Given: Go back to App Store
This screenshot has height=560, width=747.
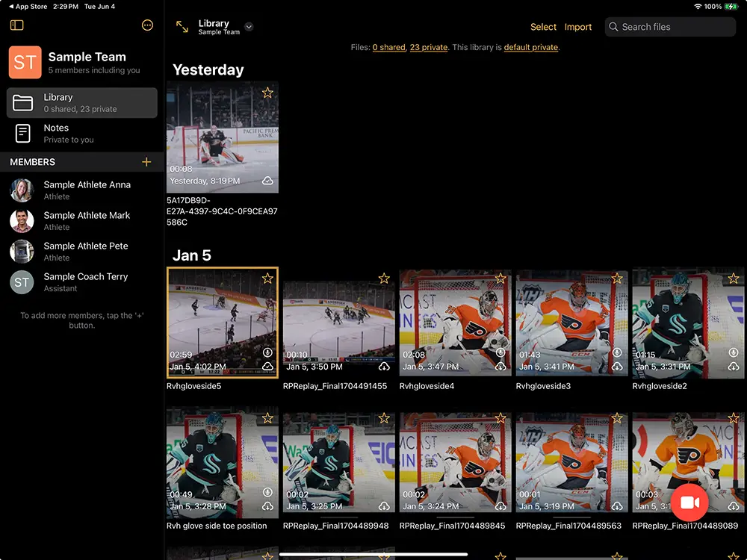Looking at the screenshot, I should 28,7.
